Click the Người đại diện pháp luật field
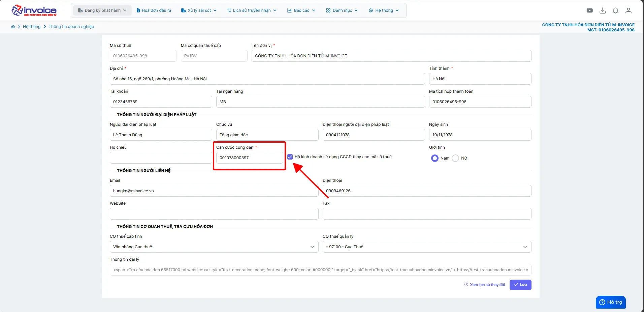Image resolution: width=644 pixels, height=312 pixels. 161,135
